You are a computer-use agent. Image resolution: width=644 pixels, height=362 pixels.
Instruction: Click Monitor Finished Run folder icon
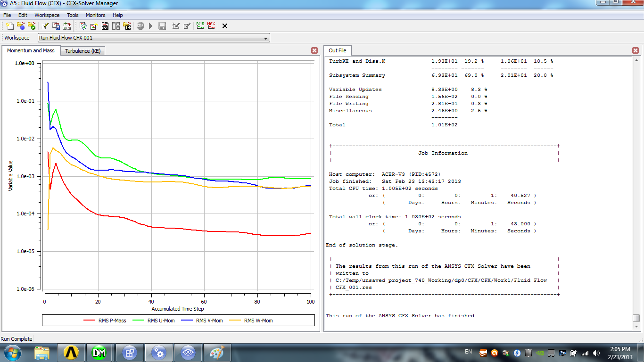pos(32,26)
